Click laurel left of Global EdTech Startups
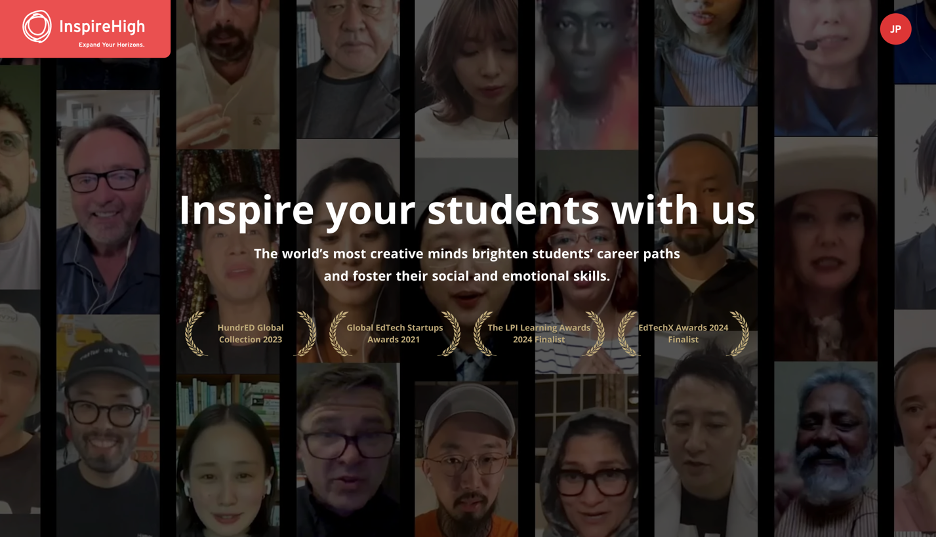The width and height of the screenshot is (936, 538). click(x=340, y=334)
